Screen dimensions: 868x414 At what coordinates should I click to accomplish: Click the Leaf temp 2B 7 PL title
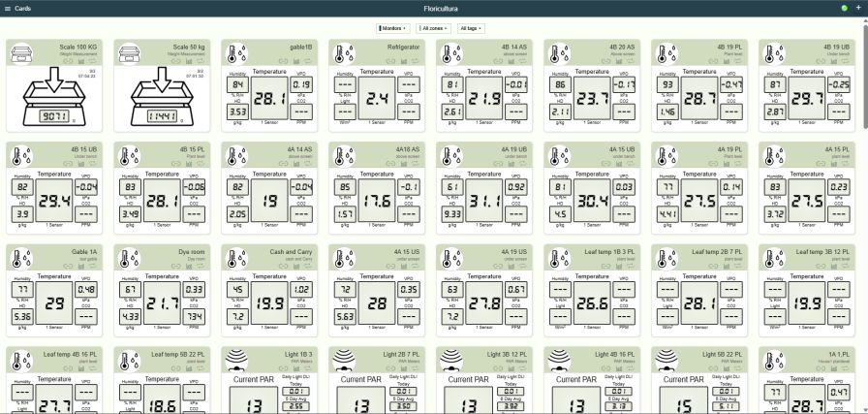[x=717, y=252]
